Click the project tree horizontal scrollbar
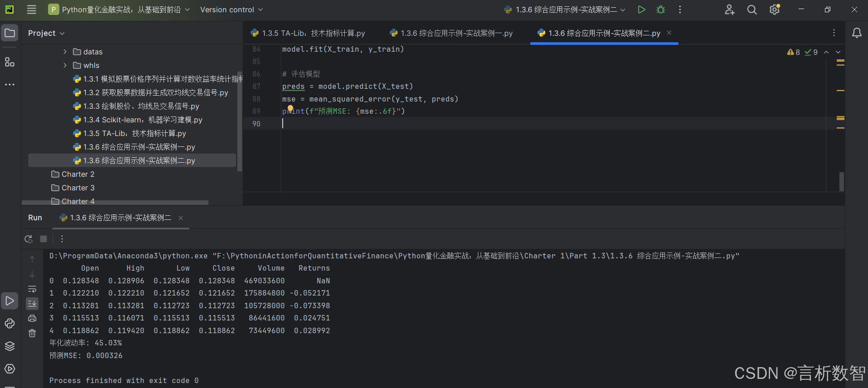This screenshot has height=388, width=868. (115, 202)
